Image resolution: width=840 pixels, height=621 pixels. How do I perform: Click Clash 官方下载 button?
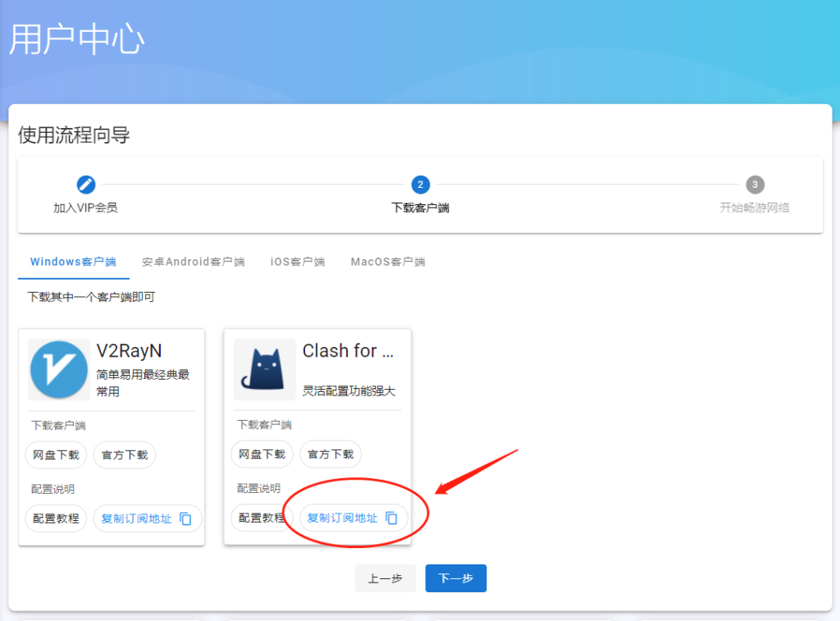pos(331,454)
